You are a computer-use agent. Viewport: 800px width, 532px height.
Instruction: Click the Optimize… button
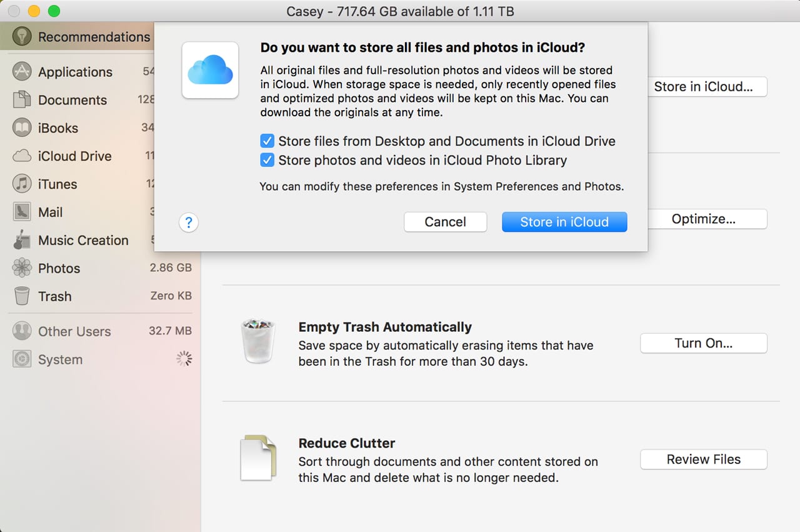point(703,219)
